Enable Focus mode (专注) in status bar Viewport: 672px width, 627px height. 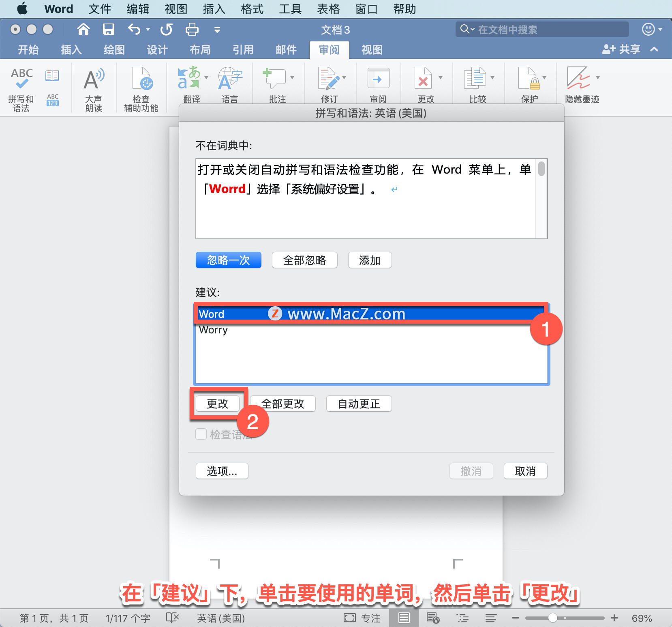tap(362, 618)
